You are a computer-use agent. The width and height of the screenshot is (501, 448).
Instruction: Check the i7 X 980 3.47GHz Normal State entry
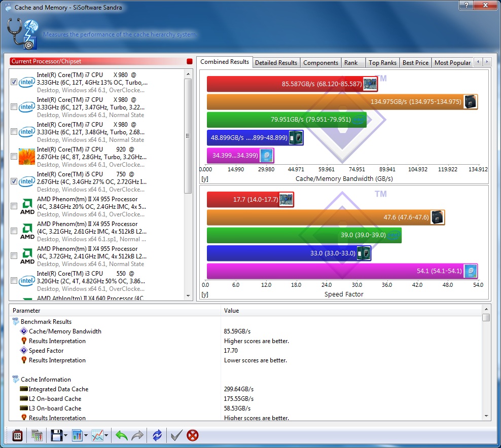pyautogui.click(x=14, y=106)
